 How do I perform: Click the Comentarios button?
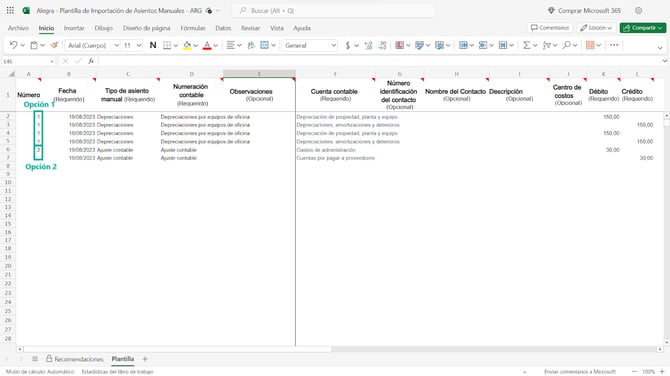550,28
